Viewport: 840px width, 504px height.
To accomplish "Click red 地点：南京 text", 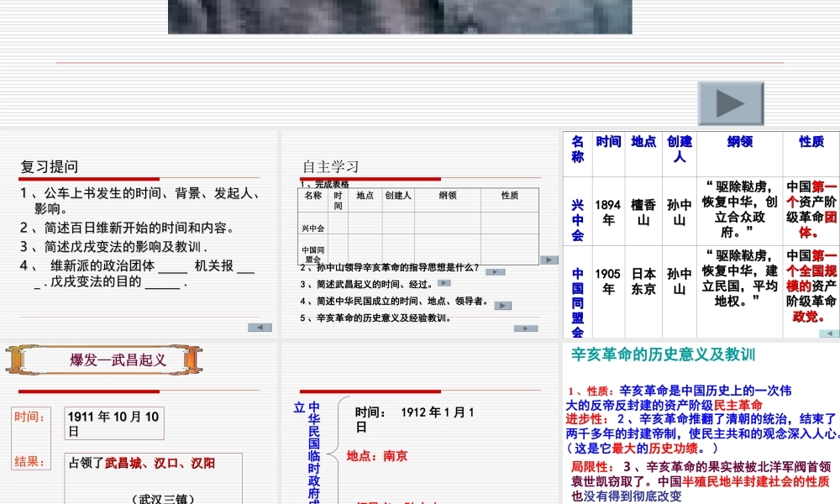I will pos(377,456).
